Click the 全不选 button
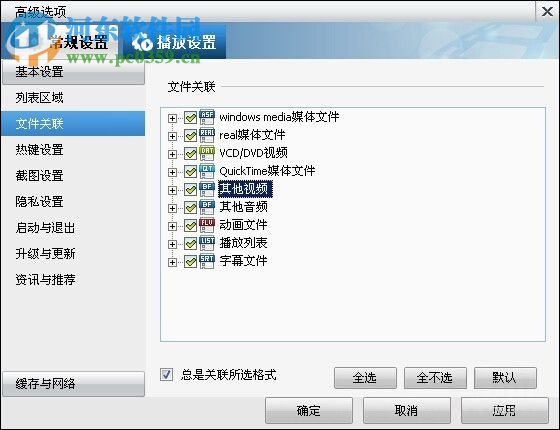The width and height of the screenshot is (560, 430). click(435, 378)
